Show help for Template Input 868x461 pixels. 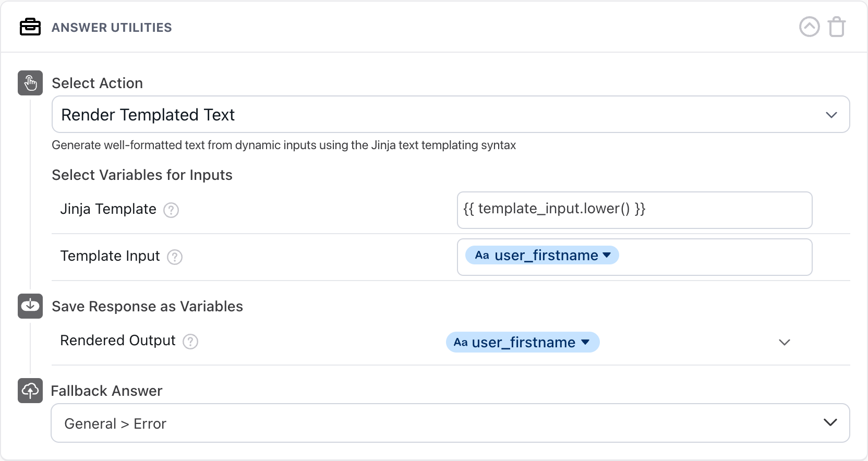(x=175, y=257)
